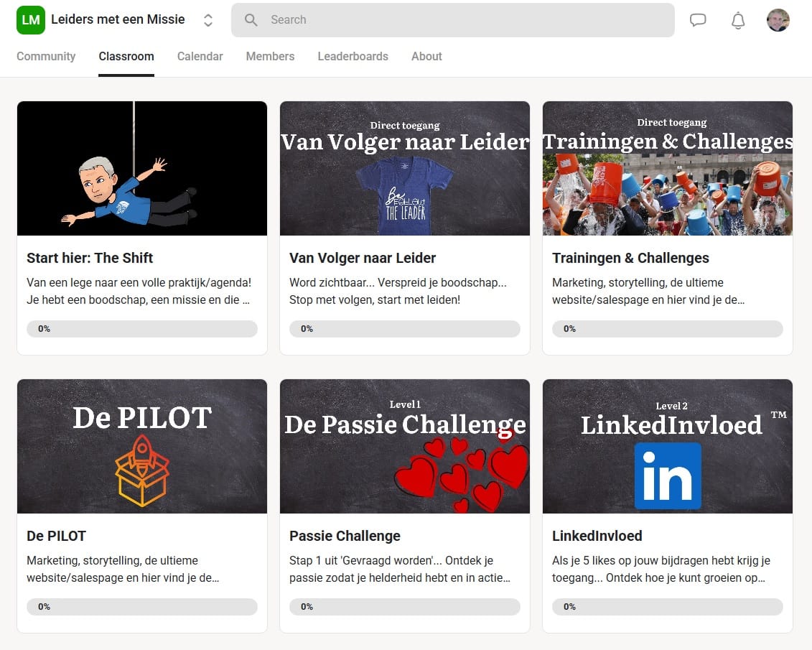Click the LinkedIn logo on LinkedInvloed card
812x650 pixels.
click(668, 475)
